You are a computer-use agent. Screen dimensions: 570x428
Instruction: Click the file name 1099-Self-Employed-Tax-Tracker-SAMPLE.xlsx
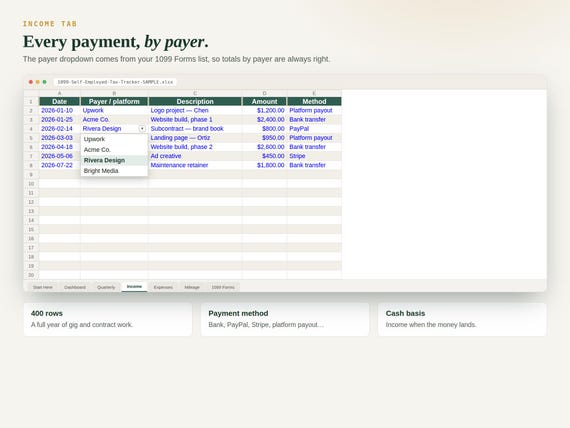[115, 82]
